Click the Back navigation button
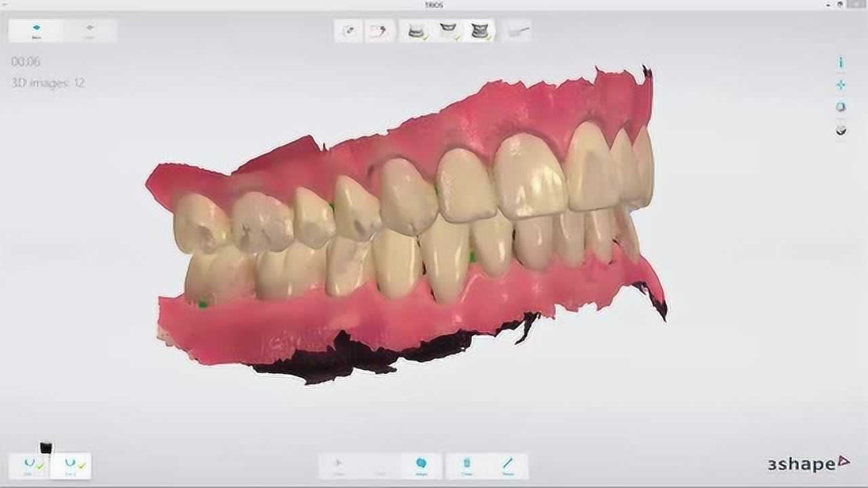The height and width of the screenshot is (488, 868). [37, 29]
